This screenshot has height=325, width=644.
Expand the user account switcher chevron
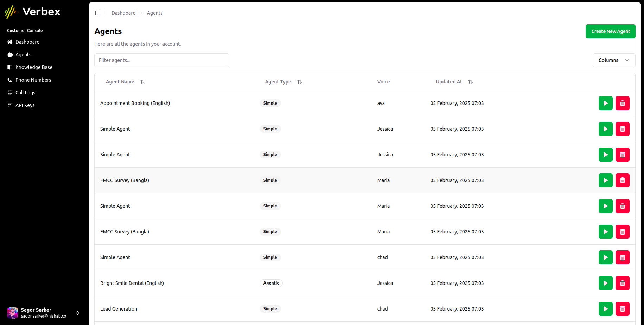pyautogui.click(x=77, y=313)
